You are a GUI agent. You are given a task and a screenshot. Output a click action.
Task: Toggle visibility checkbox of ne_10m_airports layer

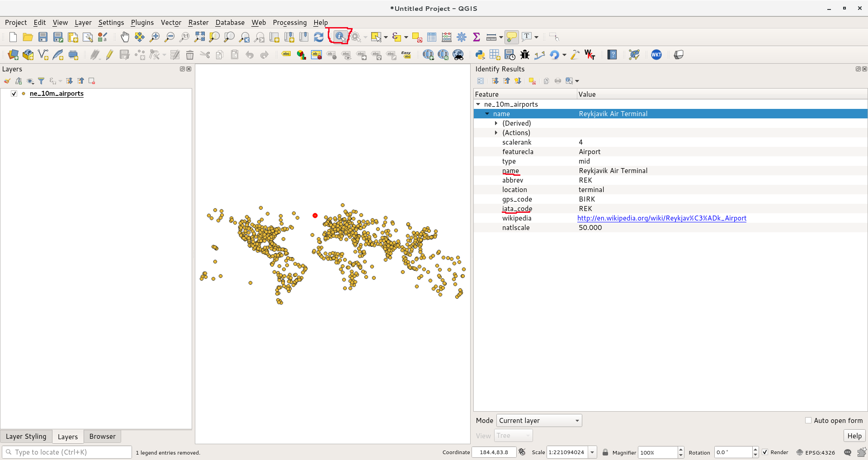[14, 94]
